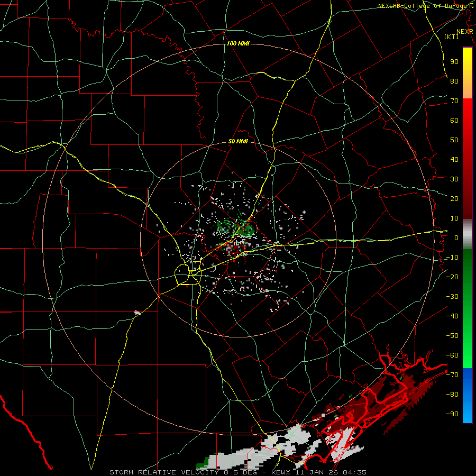Image resolution: width=476 pixels, height=476 pixels.
Task: Click the 0 value on velocity scale
Action: tap(456, 237)
